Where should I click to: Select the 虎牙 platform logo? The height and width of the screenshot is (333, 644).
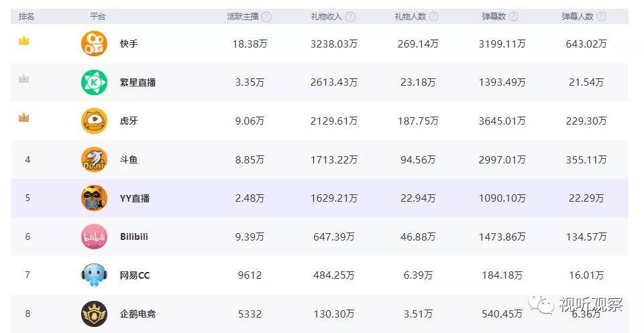(x=94, y=121)
